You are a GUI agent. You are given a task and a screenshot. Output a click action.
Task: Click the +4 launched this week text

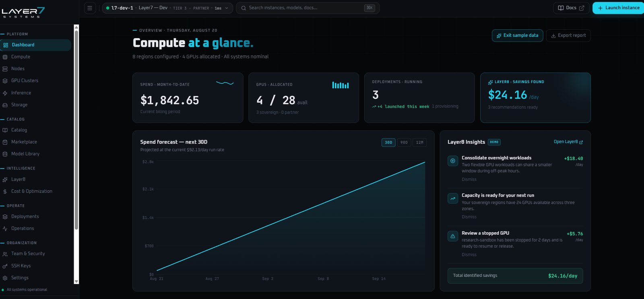pos(400,107)
